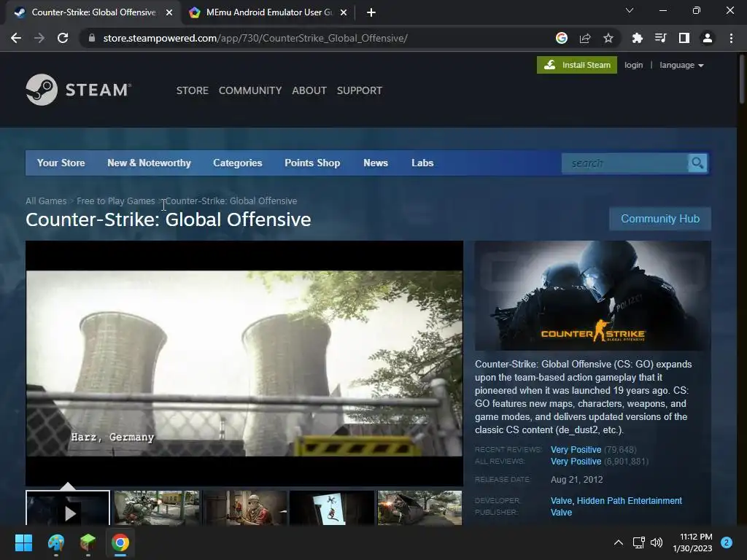
Task: Click the browser address bar URL
Action: [x=255, y=38]
